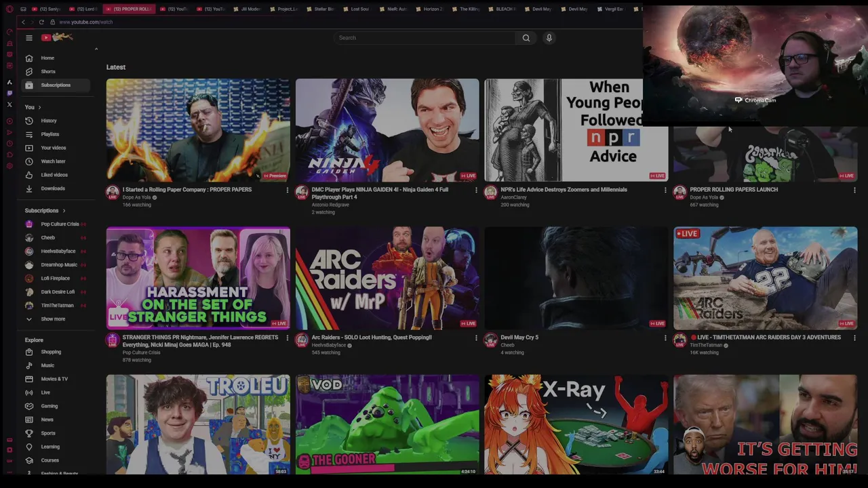Image resolution: width=868 pixels, height=488 pixels.
Task: Click the browser address bar URL
Action: point(85,22)
